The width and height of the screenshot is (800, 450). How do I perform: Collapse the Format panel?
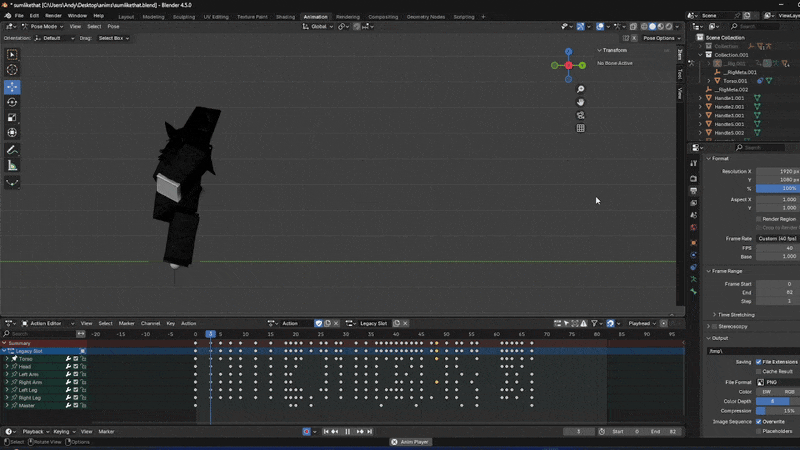708,159
